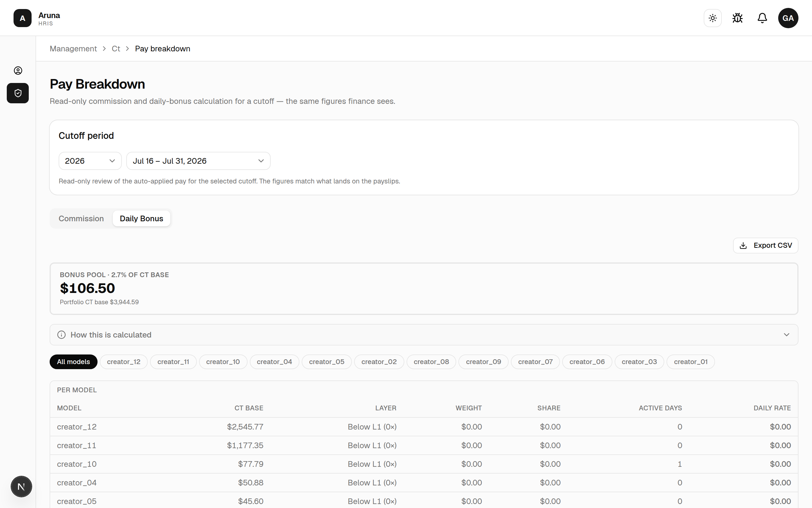Open the notifications bell
The height and width of the screenshot is (508, 812).
[762, 18]
